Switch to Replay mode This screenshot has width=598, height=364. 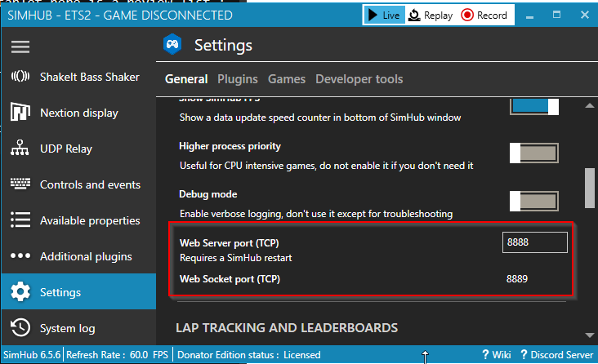[x=431, y=16]
